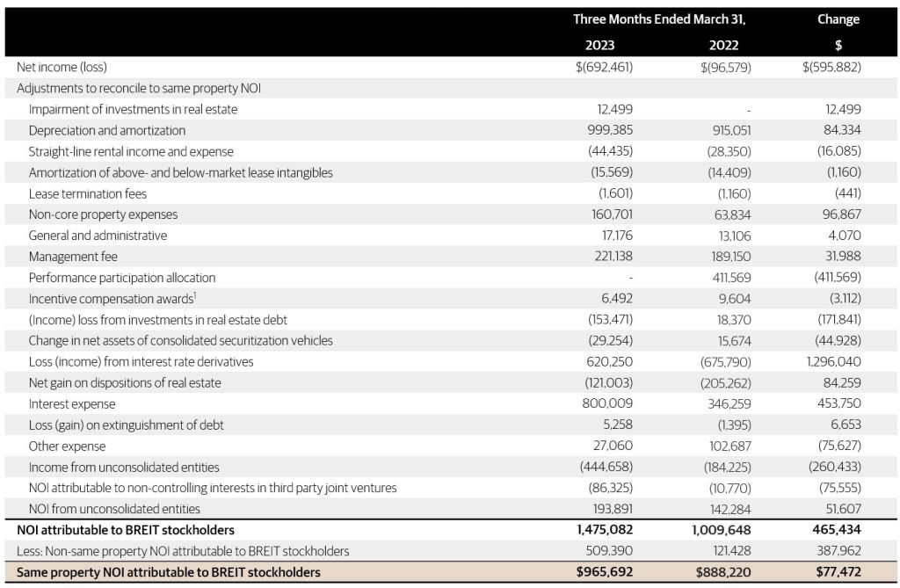Click NOI attributable to BREIT stockholders total 1,475,082
This screenshot has height=588, width=900.
(x=605, y=530)
